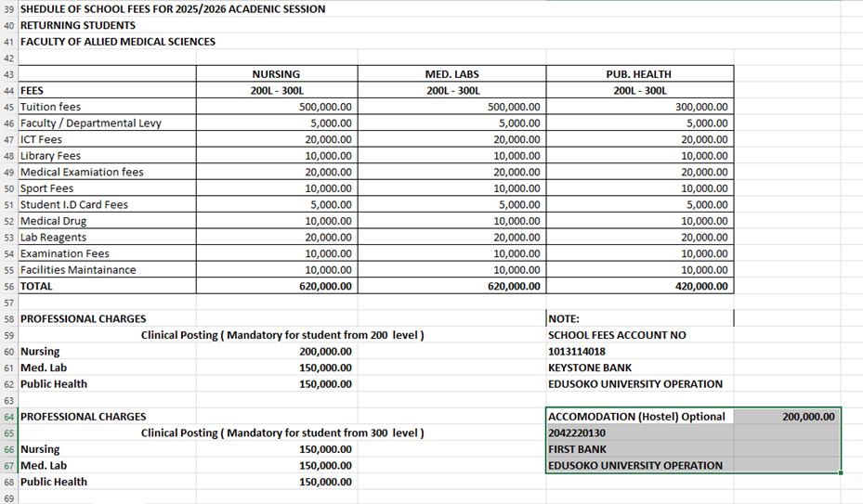
Task: Select the title cell 'SHEDULE OF SCHOOL FEES'
Action: pyautogui.click(x=173, y=9)
